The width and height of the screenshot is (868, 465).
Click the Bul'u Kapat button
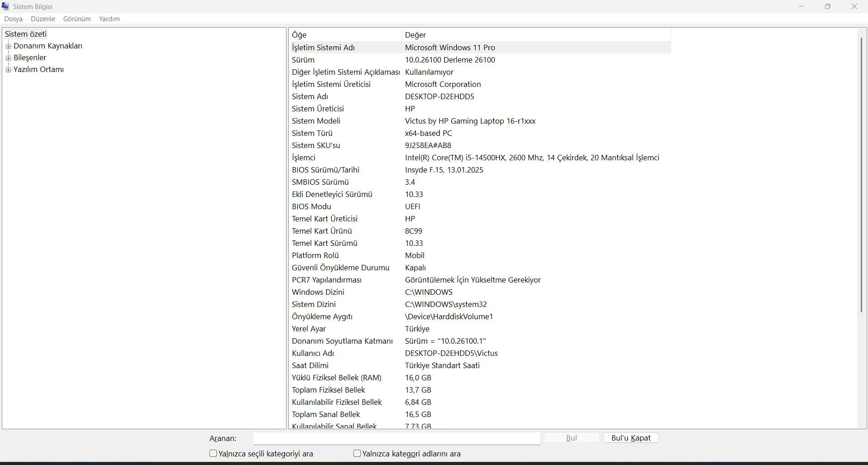click(631, 438)
